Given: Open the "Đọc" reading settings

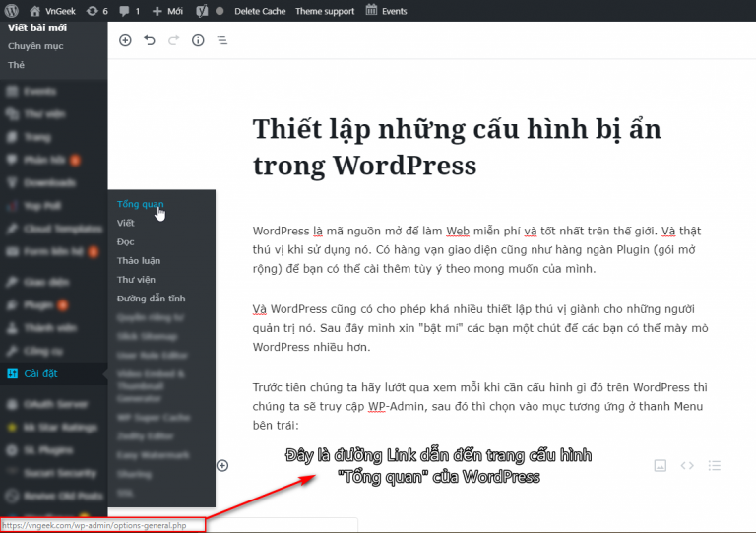Looking at the screenshot, I should [x=125, y=241].
